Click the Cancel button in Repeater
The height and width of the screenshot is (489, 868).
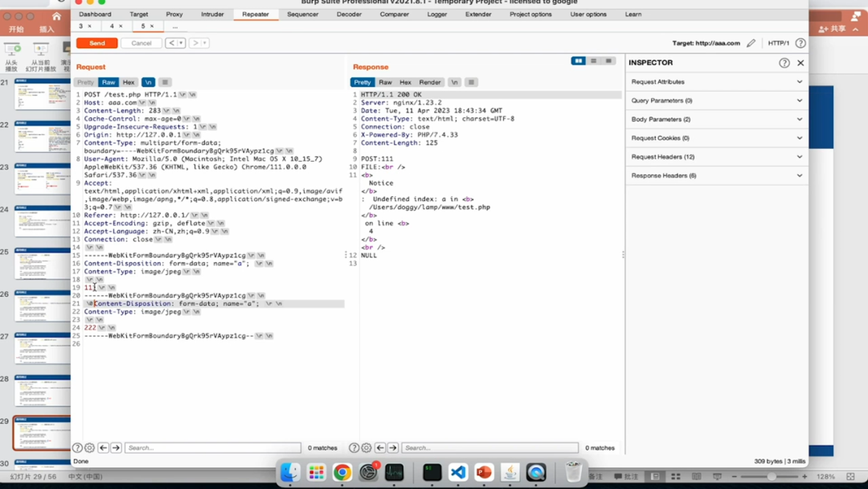point(141,43)
